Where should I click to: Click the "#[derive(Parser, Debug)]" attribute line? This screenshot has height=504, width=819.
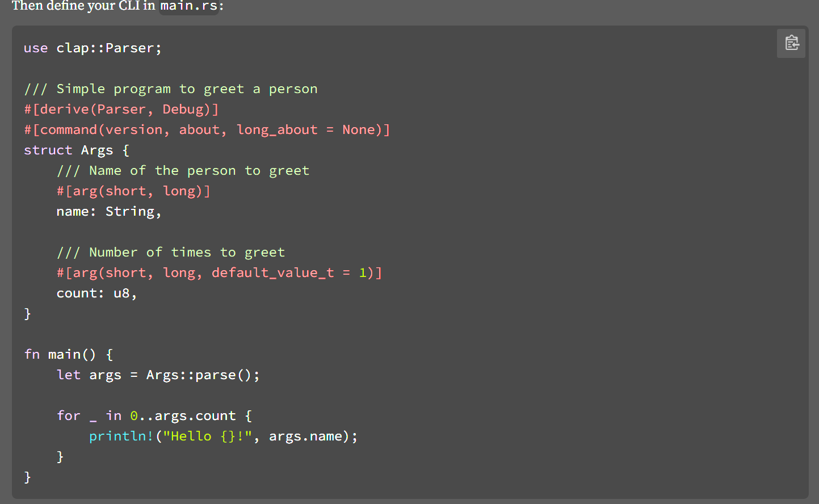pyautogui.click(x=121, y=110)
